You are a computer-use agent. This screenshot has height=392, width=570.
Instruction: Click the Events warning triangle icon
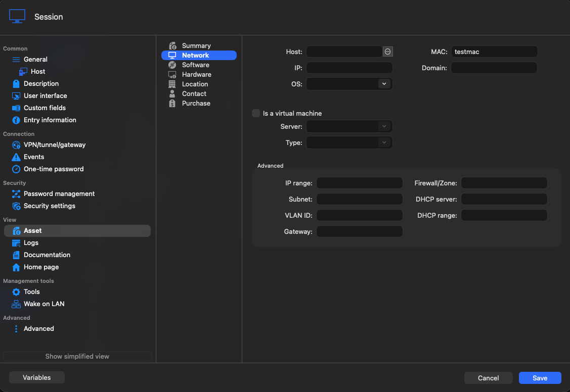[16, 157]
